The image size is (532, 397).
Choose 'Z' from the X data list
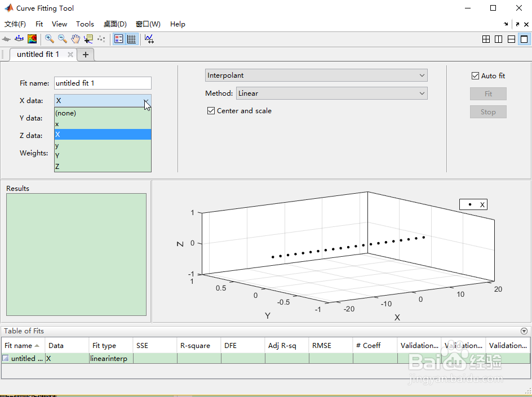pyautogui.click(x=103, y=167)
